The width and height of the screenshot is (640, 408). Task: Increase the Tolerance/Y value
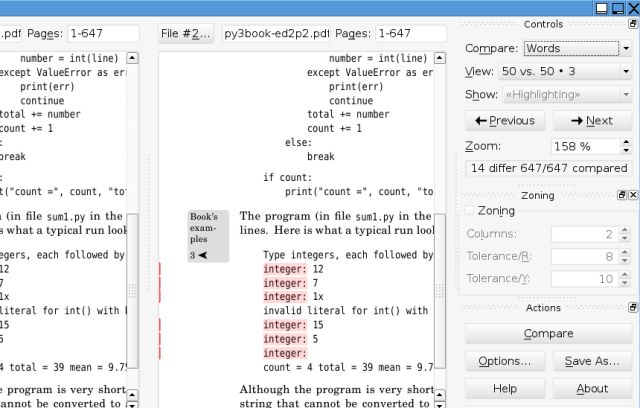click(624, 275)
